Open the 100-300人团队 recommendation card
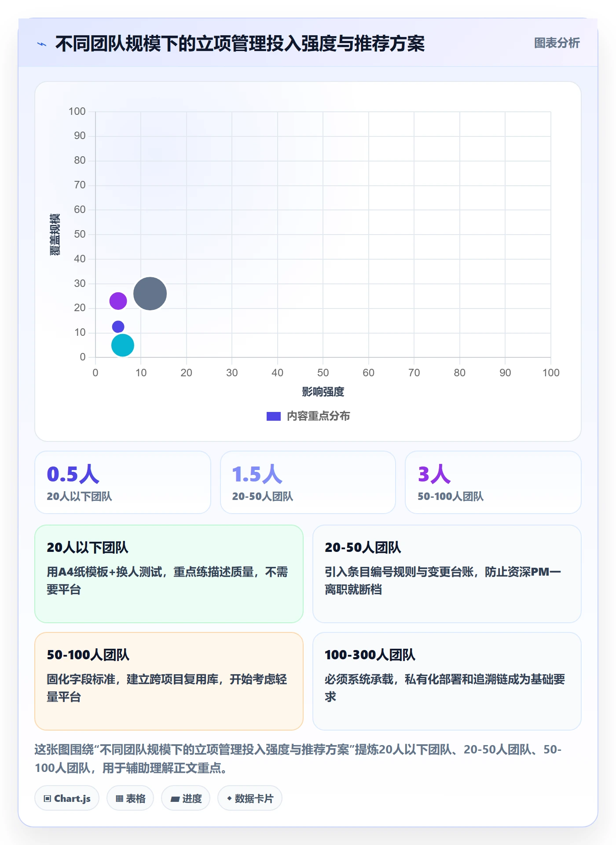 click(x=447, y=681)
